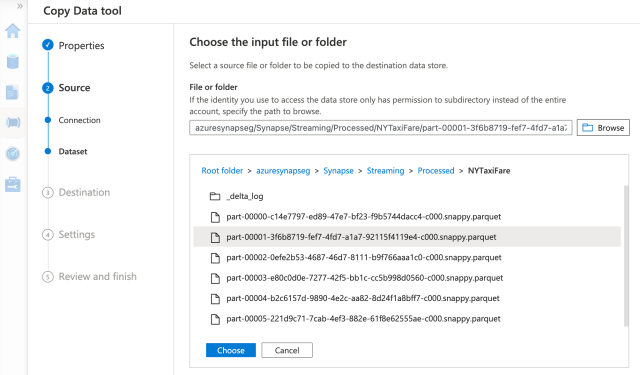Open the Home hub icon

13,31
